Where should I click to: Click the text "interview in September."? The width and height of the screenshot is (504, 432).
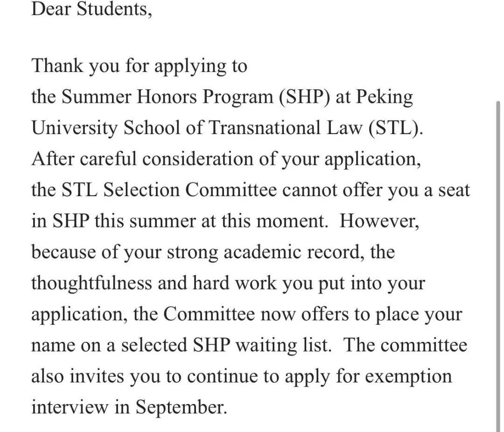pos(129,407)
